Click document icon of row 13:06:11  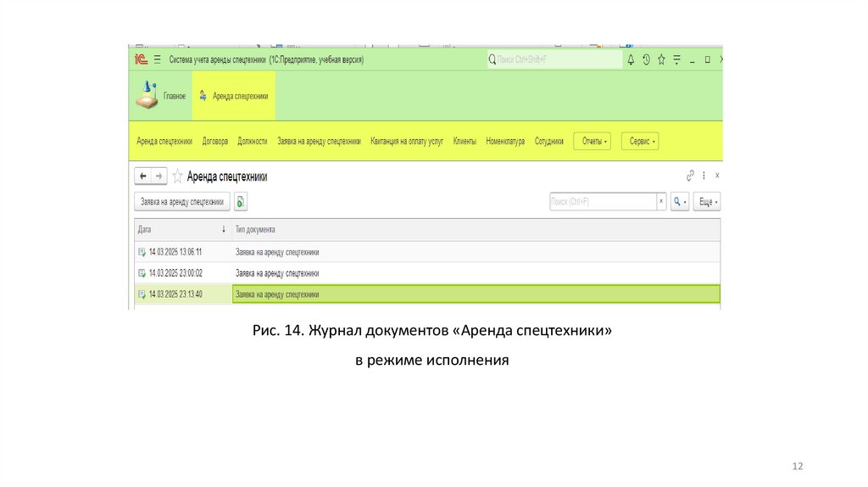pos(142,252)
